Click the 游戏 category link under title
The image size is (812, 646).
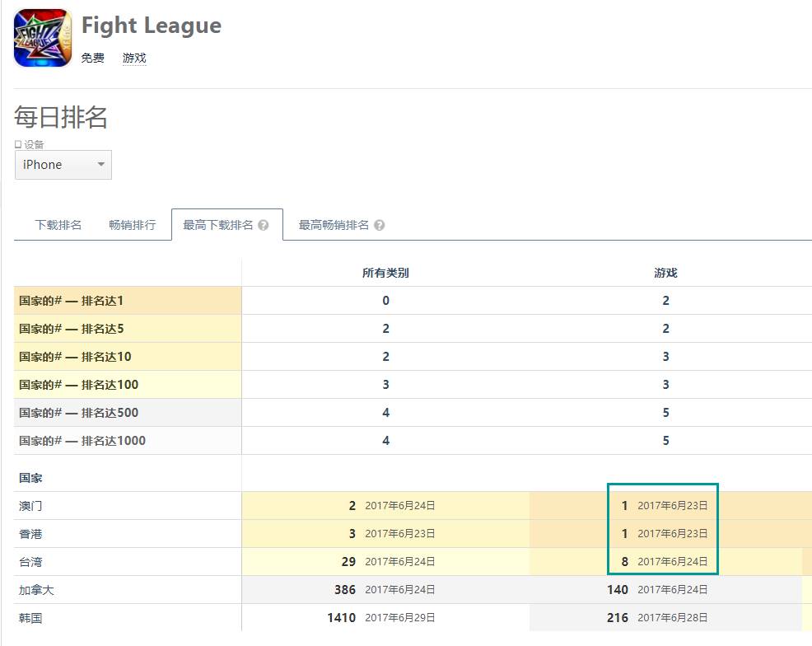point(134,58)
